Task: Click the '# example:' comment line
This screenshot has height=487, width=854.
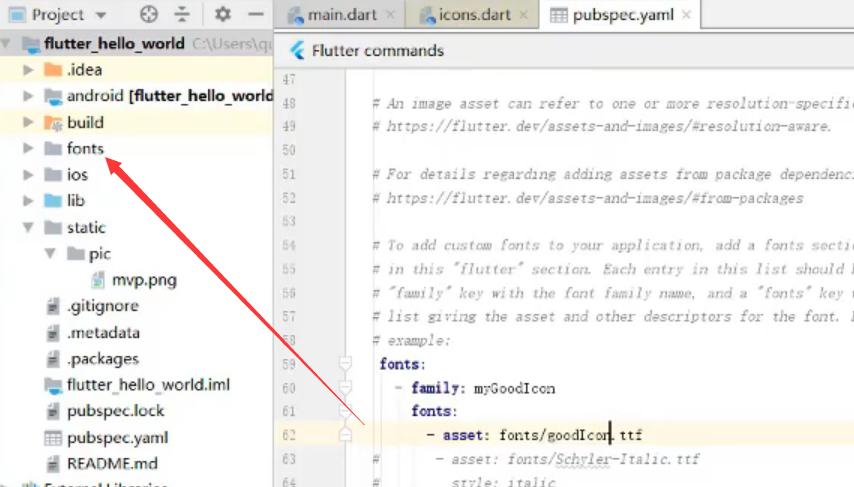Action: tap(412, 340)
